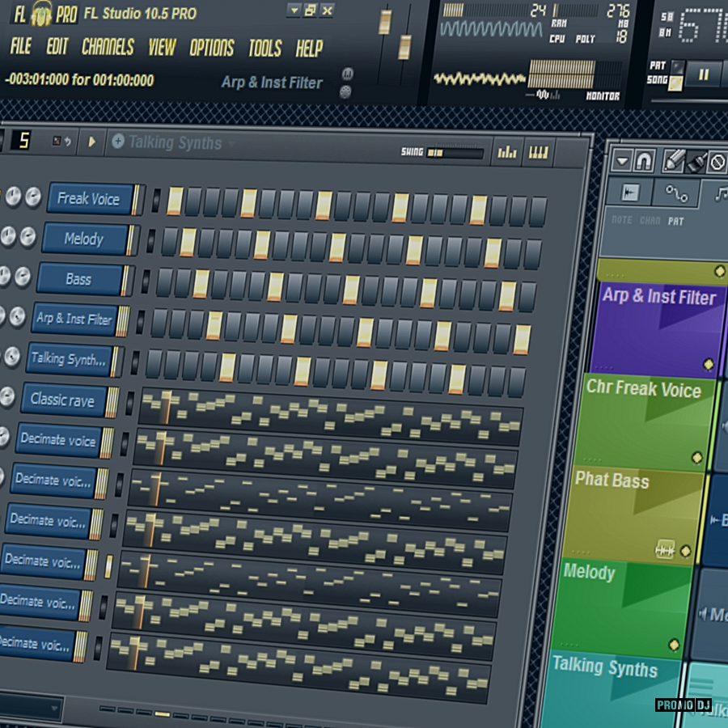
Task: Adjust the SWING slider
Action: coord(455,153)
